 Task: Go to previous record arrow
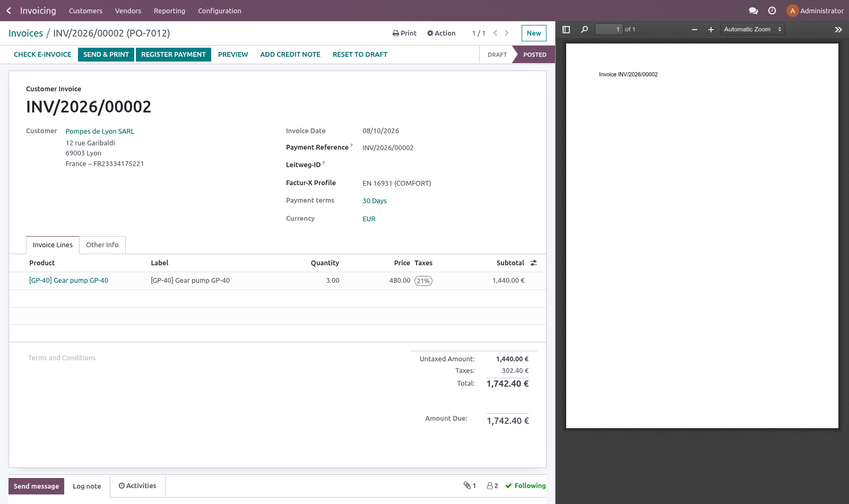pyautogui.click(x=495, y=33)
